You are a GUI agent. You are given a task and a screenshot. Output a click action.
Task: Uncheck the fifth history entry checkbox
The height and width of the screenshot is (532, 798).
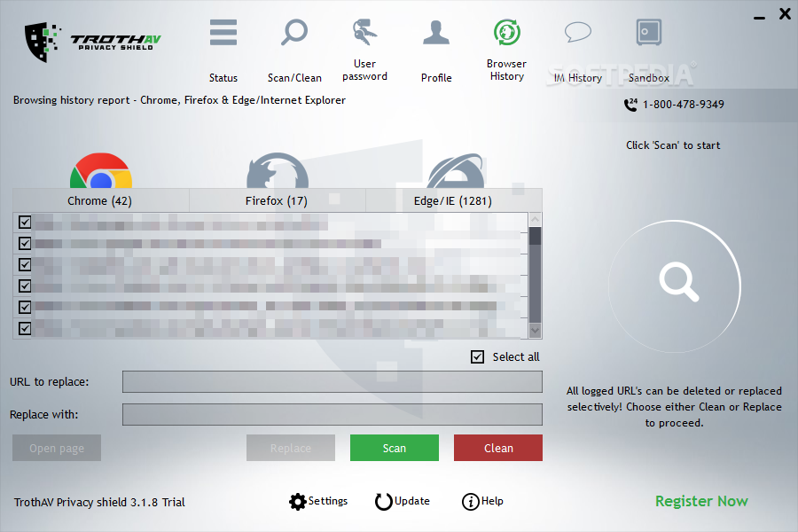(25, 307)
